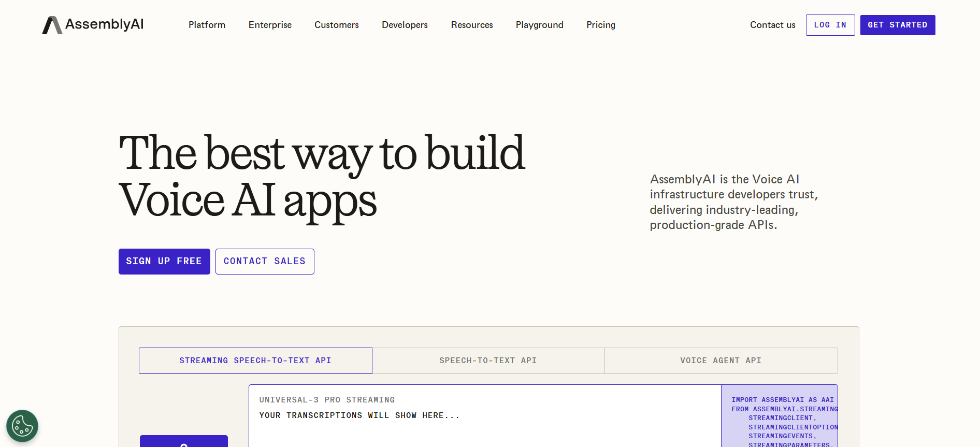Switch to the Voice Agent API tab
Screen dimensions: 980x447
(721, 361)
